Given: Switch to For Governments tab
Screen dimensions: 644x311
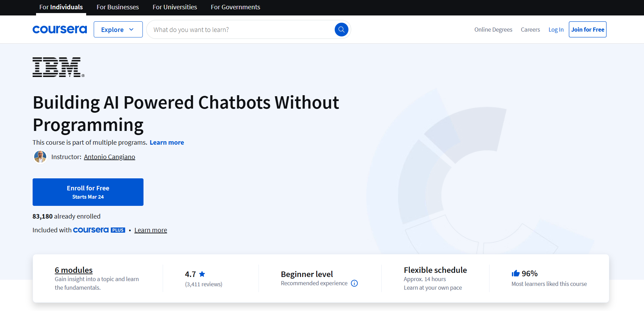Looking at the screenshot, I should tap(235, 7).
